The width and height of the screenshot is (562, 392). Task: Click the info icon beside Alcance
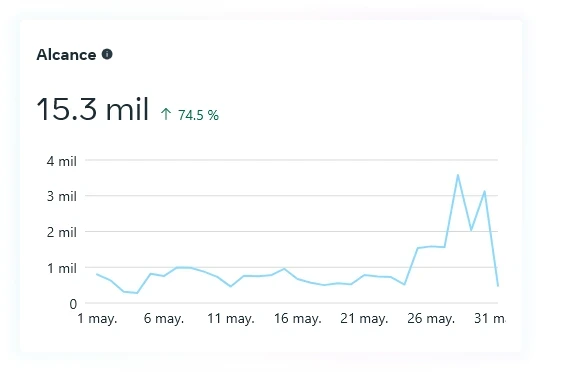[107, 54]
